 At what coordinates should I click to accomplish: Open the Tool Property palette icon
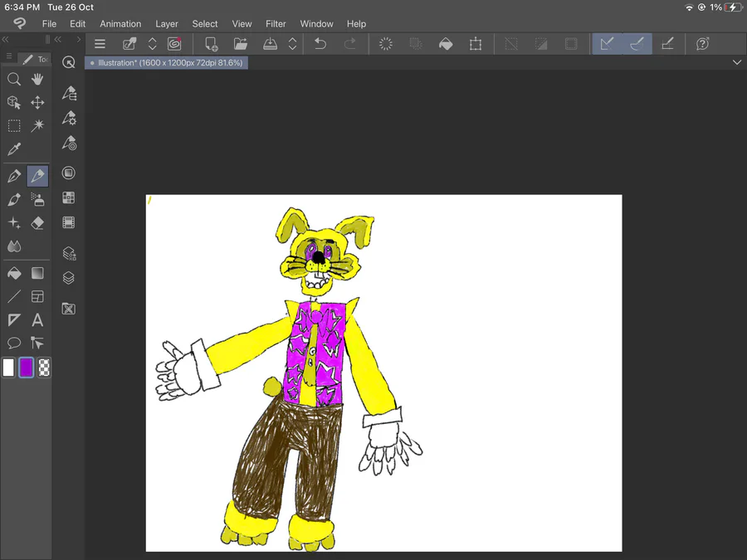69,118
